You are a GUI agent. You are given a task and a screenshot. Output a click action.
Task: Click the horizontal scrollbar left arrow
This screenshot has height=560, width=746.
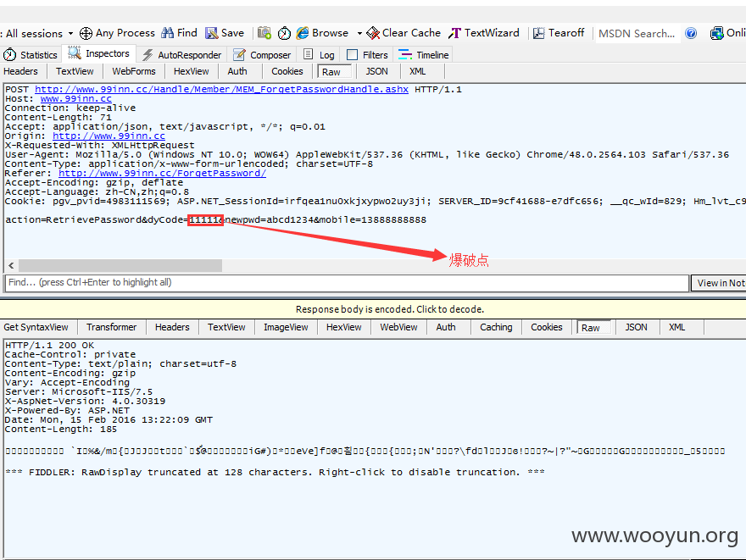(x=11, y=265)
